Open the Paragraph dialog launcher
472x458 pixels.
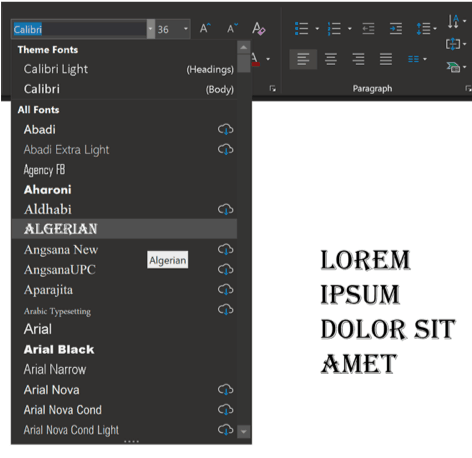tap(468, 89)
